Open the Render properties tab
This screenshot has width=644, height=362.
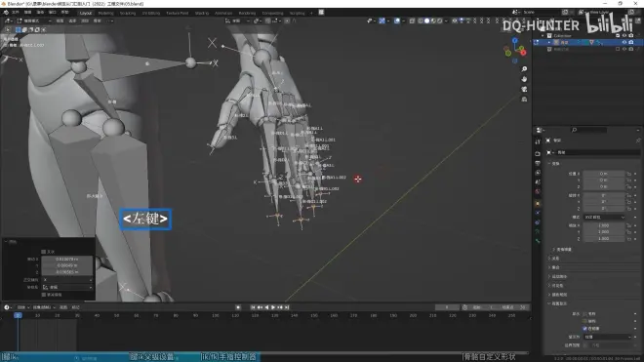coord(538,153)
